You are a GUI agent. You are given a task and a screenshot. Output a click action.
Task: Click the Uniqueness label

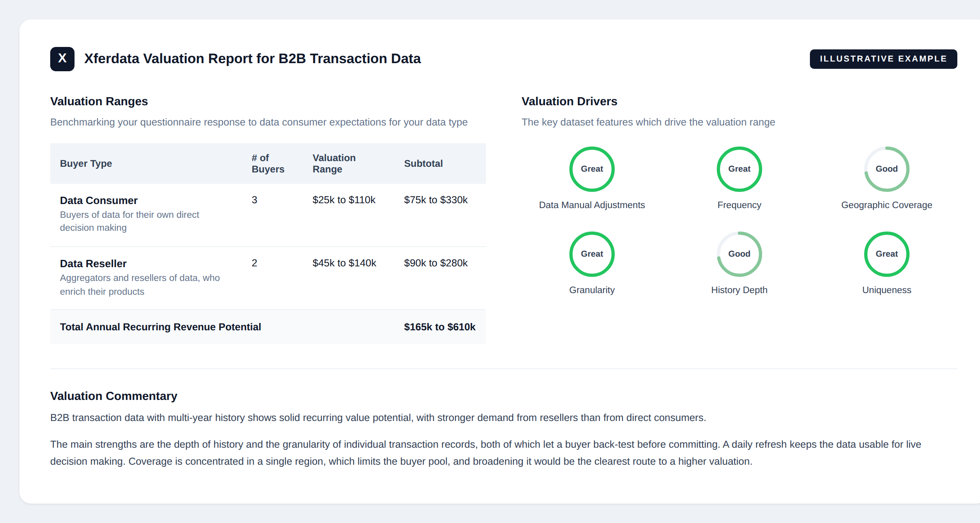(887, 290)
